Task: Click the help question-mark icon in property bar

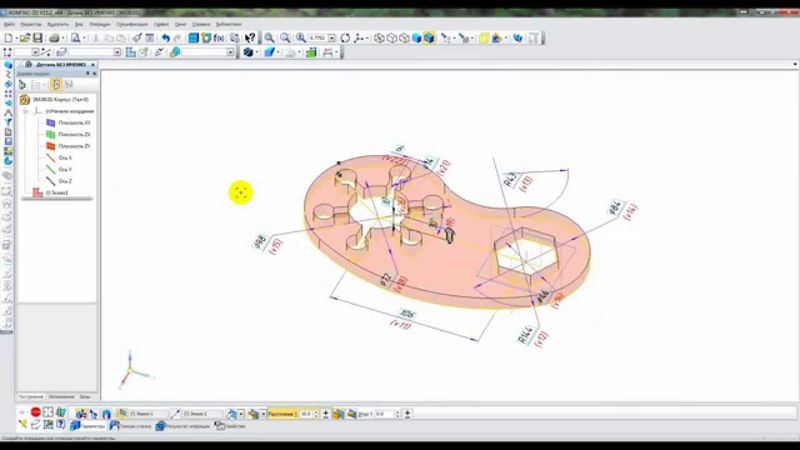Action: (61, 424)
